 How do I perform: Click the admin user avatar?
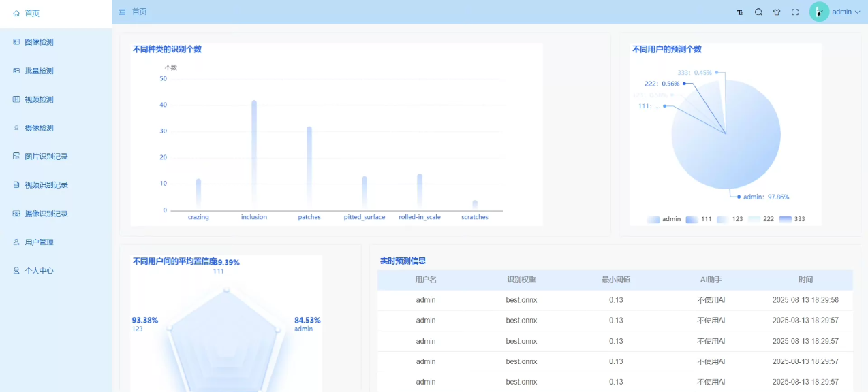tap(819, 12)
